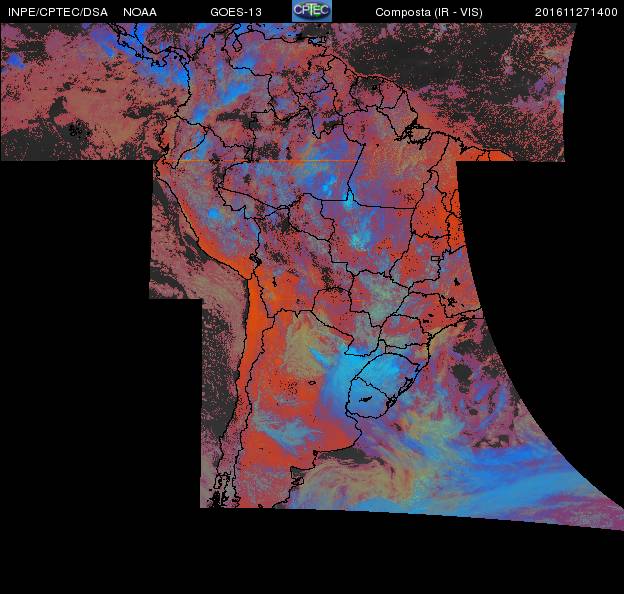
Task: Click the INPE/CPTEC/DSA header text
Action: click(x=58, y=12)
